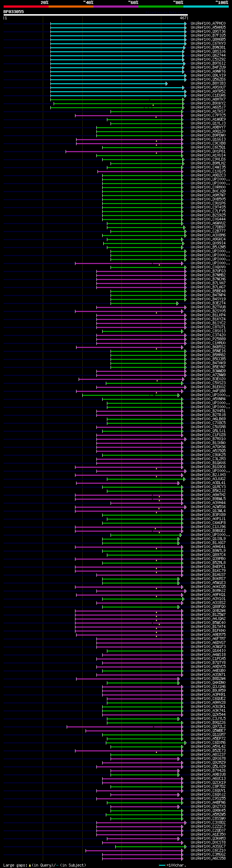Click the white query sequence bar

(95, 15)
